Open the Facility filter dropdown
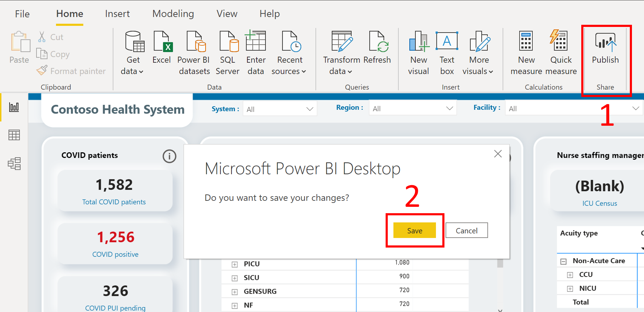Viewport: 644px width, 312px height. (x=574, y=108)
